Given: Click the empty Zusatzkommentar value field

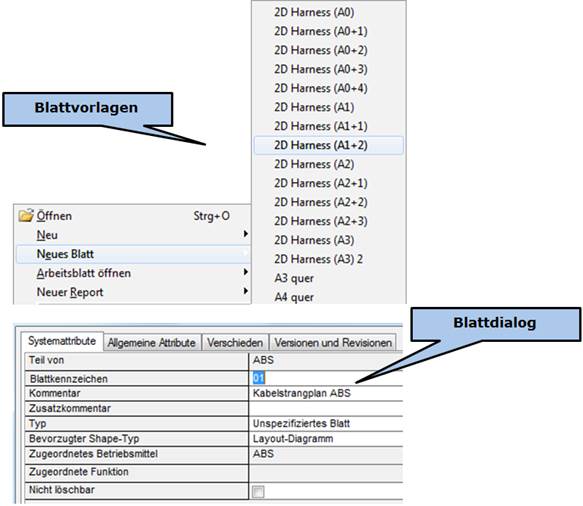Looking at the screenshot, I should [x=326, y=409].
